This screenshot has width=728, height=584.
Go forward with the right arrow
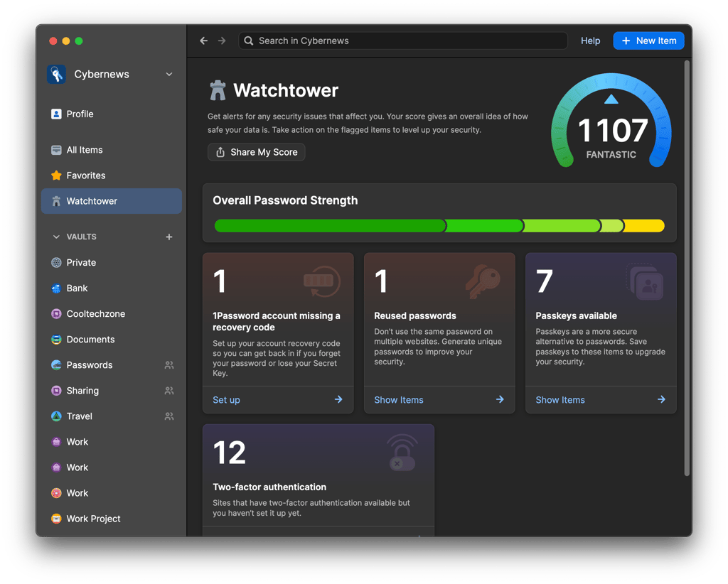[x=222, y=40]
